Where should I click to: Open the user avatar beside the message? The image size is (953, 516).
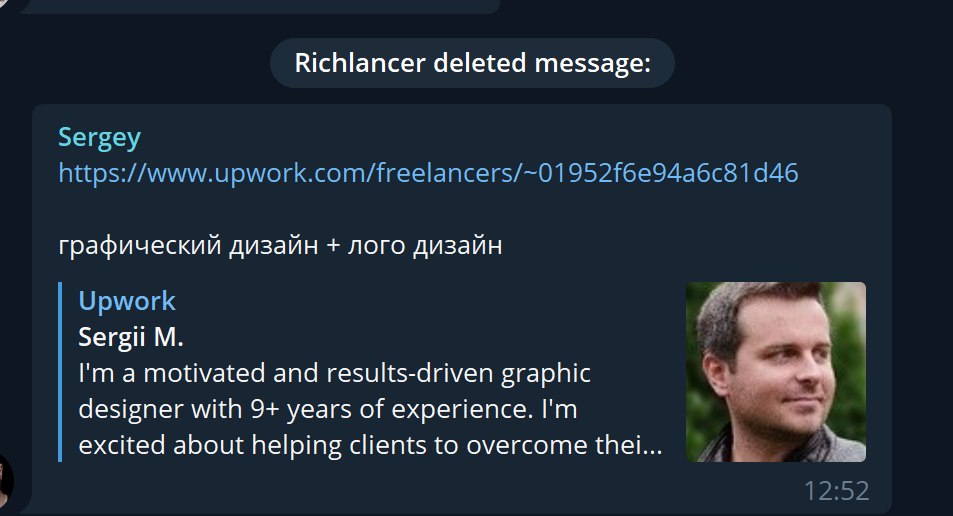[x=6, y=480]
